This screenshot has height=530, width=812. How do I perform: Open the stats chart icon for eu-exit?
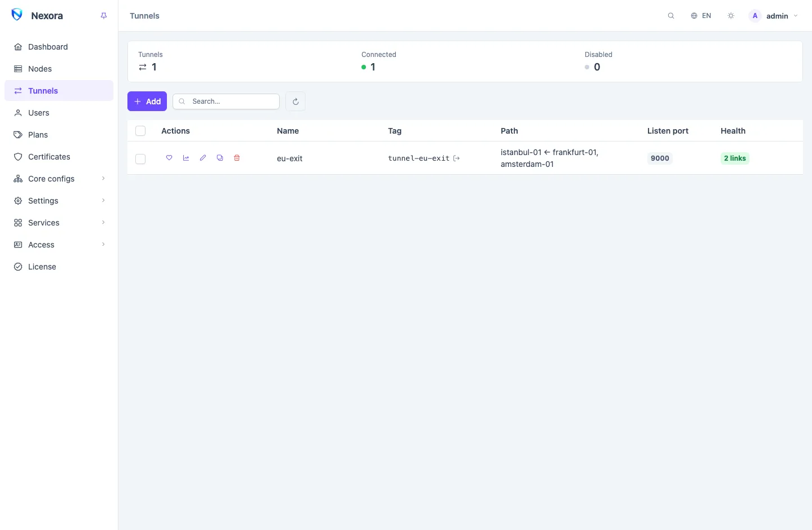tap(186, 158)
